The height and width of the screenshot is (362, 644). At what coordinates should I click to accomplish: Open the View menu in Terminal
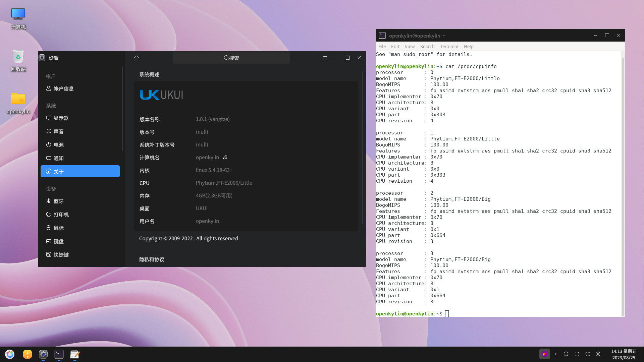coord(410,47)
